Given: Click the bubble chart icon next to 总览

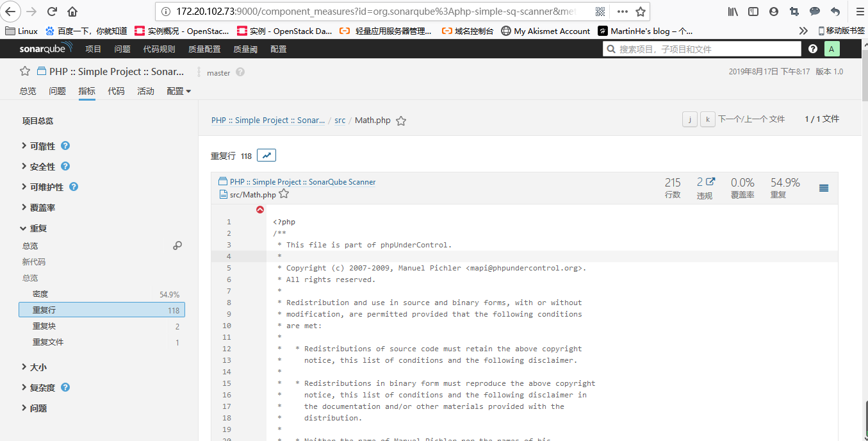Looking at the screenshot, I should (x=177, y=245).
